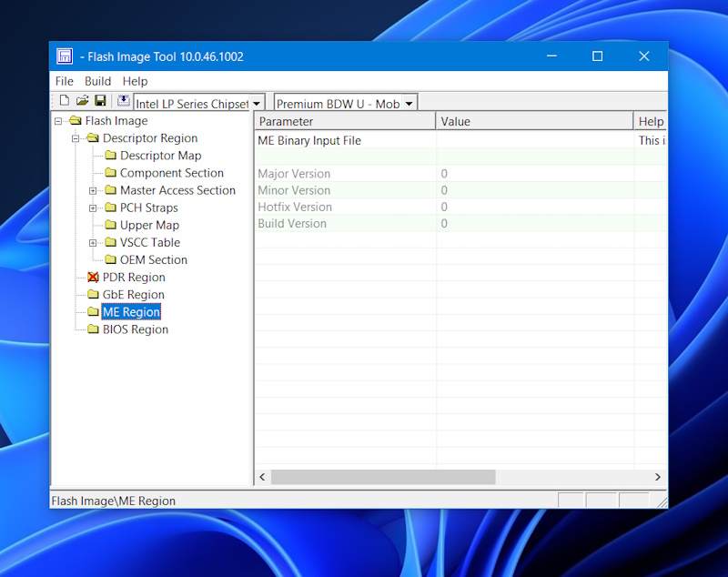Screen dimensions: 728x577
Task: Collapse the Descriptor Region tree node
Action: tap(76, 138)
